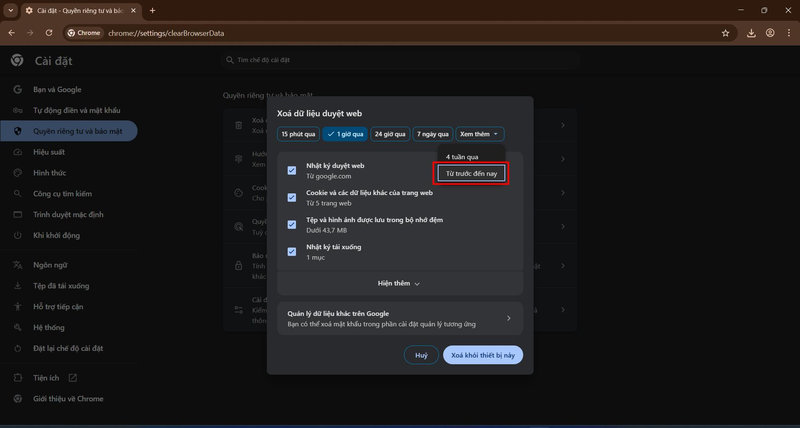Select the 15 phút qua time range

(298, 134)
